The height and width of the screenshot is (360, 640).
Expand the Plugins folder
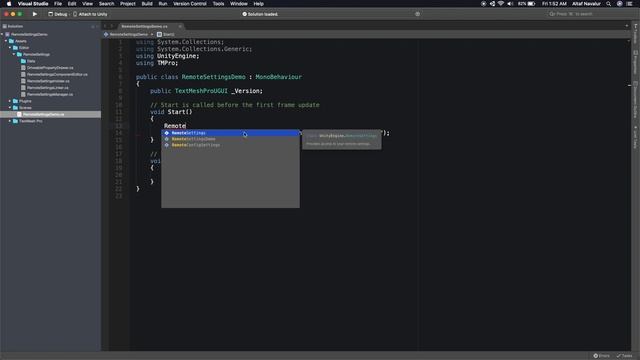tap(10, 101)
